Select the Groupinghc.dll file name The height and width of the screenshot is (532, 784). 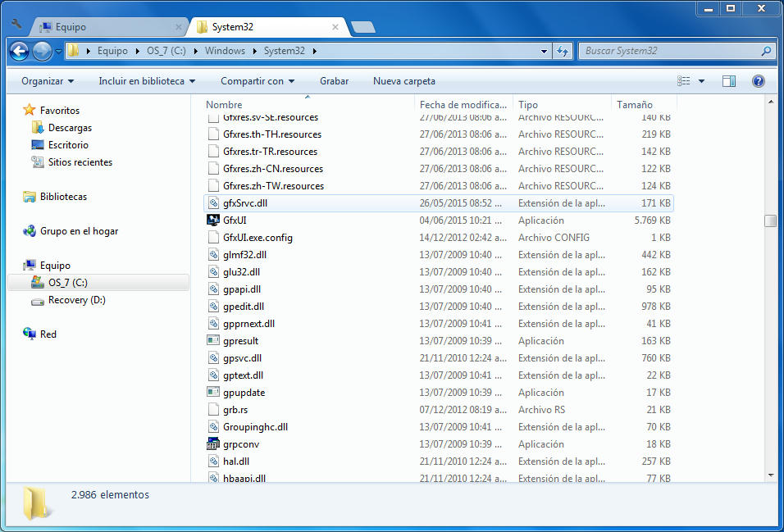coord(256,427)
